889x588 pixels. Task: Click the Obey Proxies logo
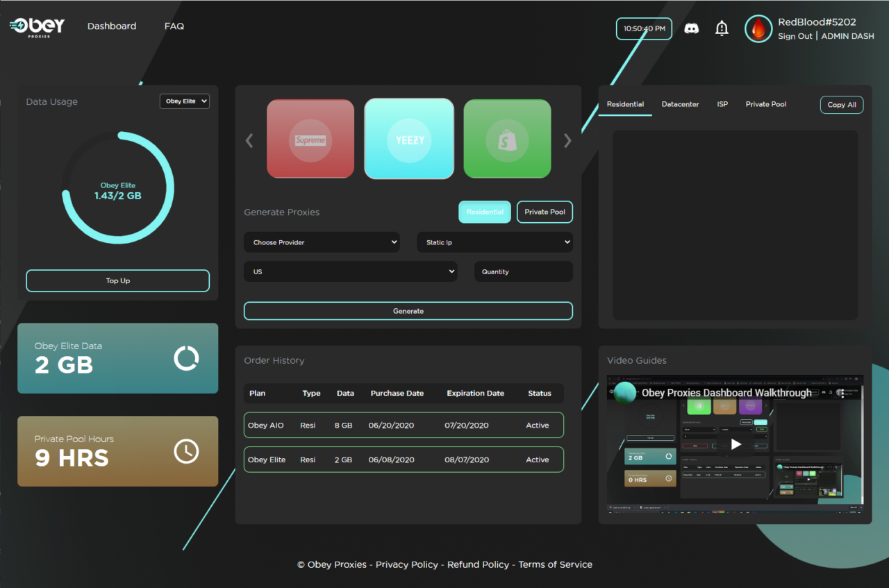pyautogui.click(x=36, y=26)
